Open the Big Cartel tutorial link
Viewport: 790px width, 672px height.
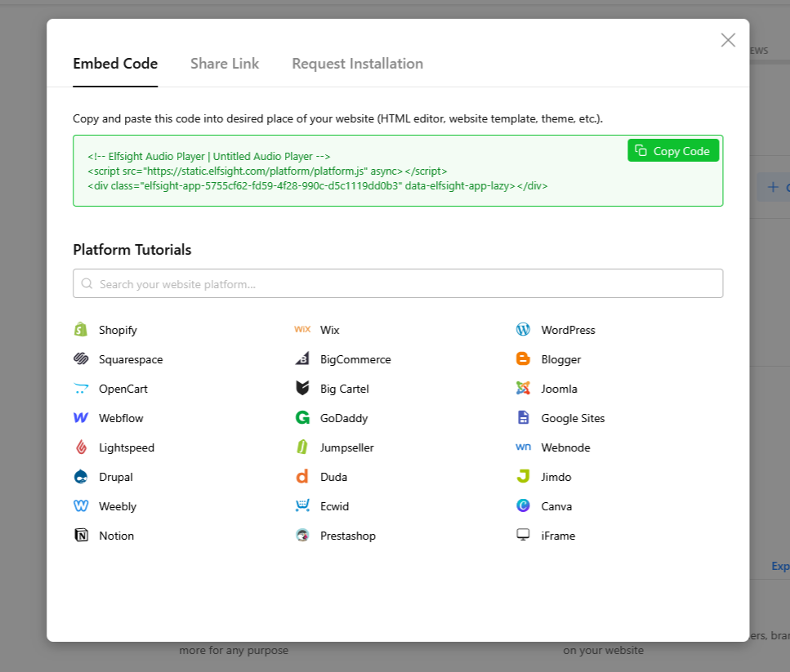[345, 389]
